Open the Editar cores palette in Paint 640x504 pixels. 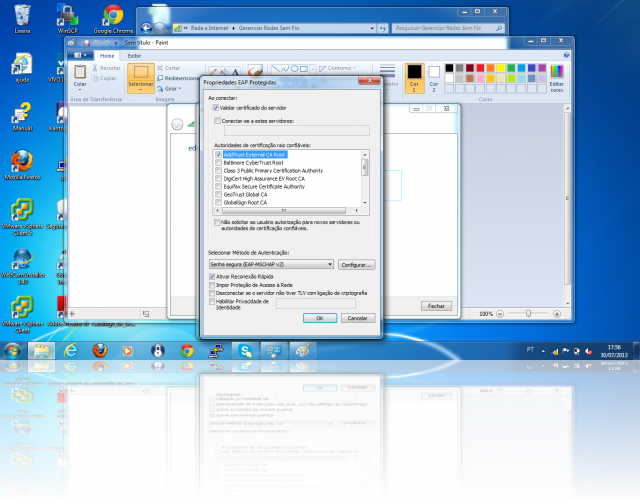point(556,78)
